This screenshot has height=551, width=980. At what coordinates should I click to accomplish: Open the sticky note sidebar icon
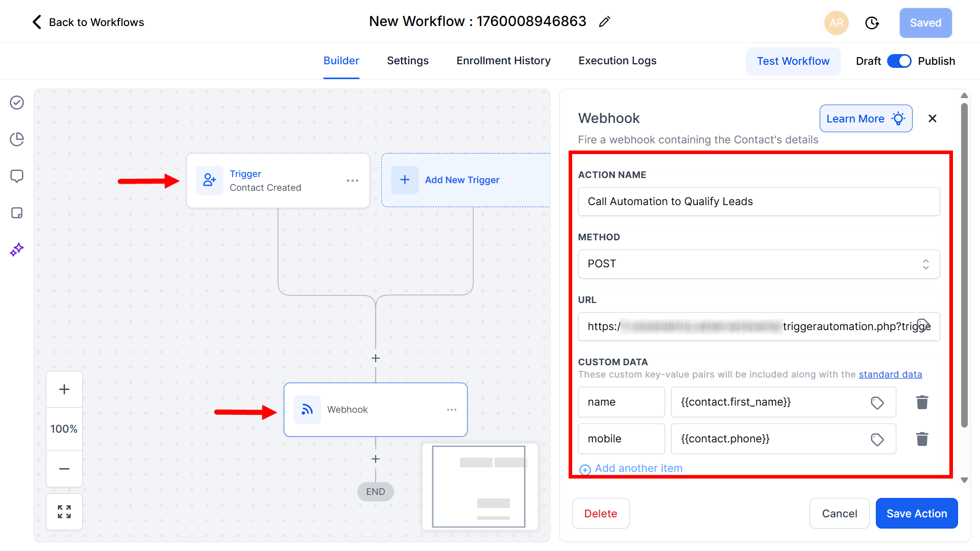click(17, 213)
